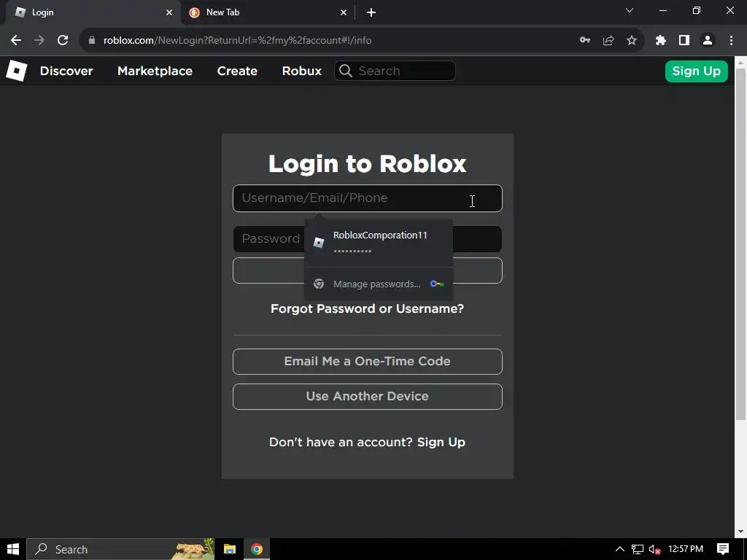747x560 pixels.
Task: Open the notification center icon
Action: coord(723,549)
